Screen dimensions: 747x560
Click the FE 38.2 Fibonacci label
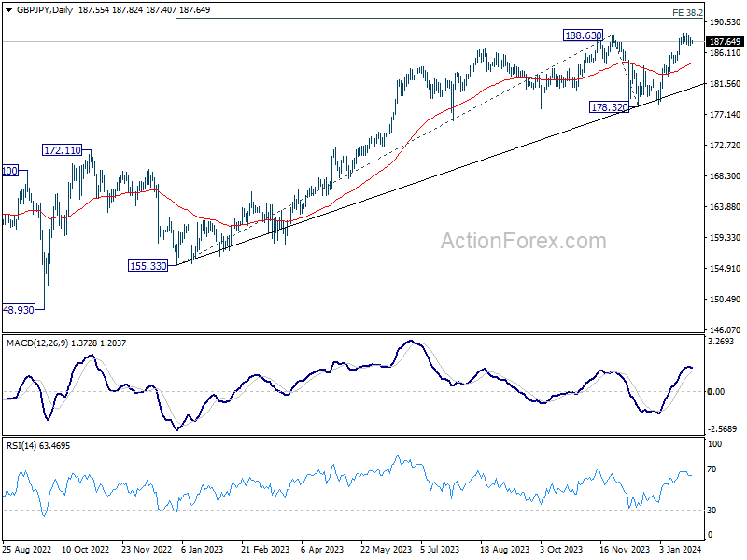(687, 13)
